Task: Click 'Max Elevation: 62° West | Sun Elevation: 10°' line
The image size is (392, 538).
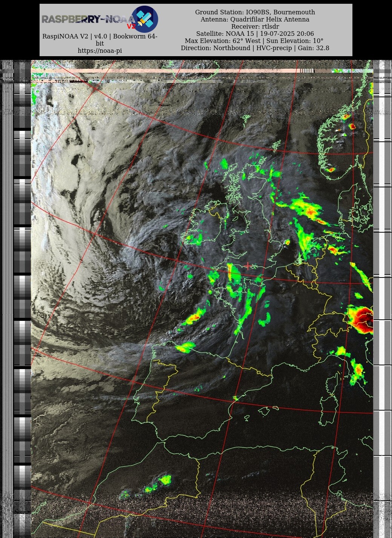Action: [254, 41]
